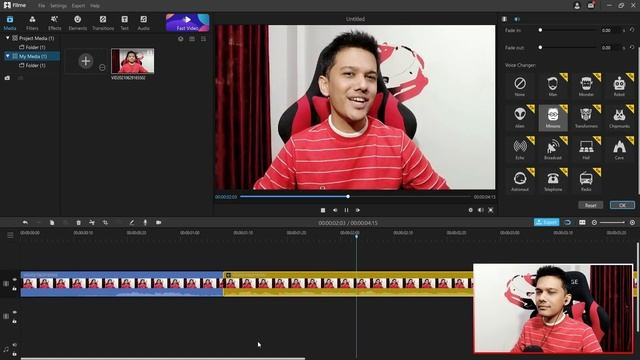The height and width of the screenshot is (360, 640).
Task: Open the Text tab
Action: pos(124,23)
